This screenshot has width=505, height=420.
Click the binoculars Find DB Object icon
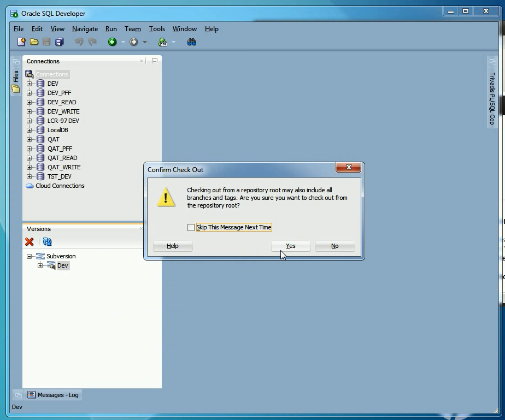[192, 42]
